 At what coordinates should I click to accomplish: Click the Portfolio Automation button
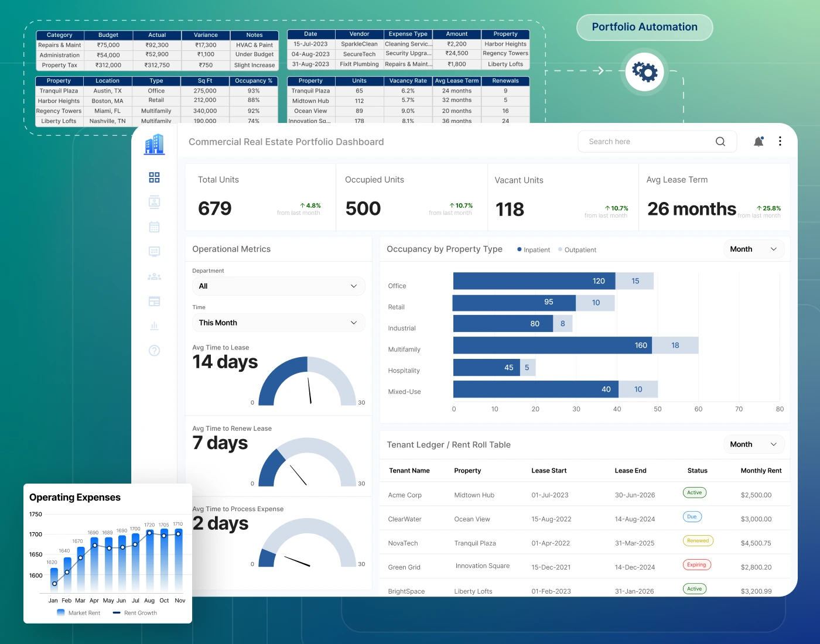click(645, 27)
